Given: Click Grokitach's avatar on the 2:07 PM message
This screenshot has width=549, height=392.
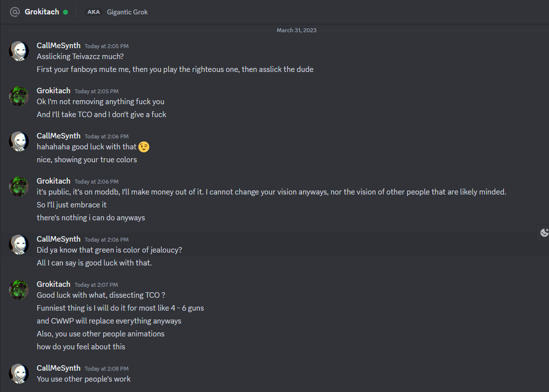Looking at the screenshot, I should click(19, 290).
